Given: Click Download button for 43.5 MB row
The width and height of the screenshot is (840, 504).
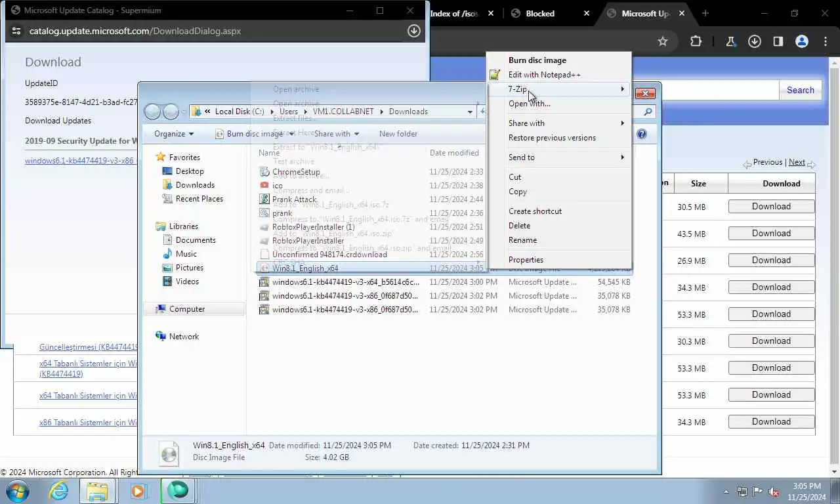Looking at the screenshot, I should point(771,233).
